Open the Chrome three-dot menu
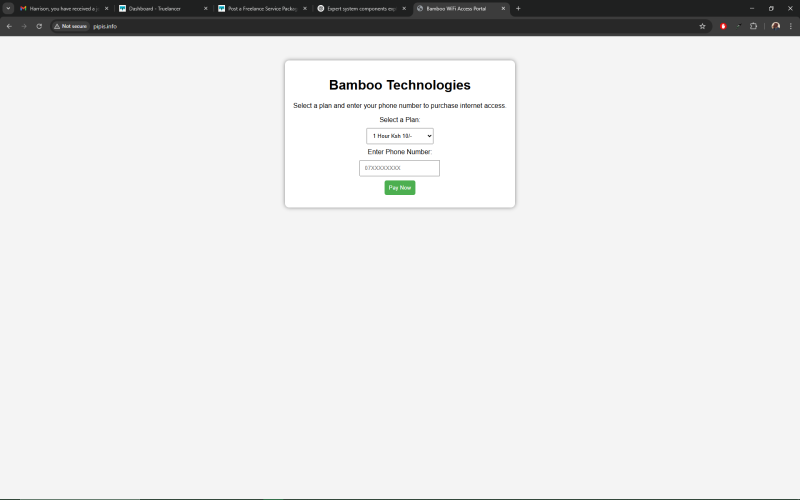Image resolution: width=800 pixels, height=500 pixels. 791,26
